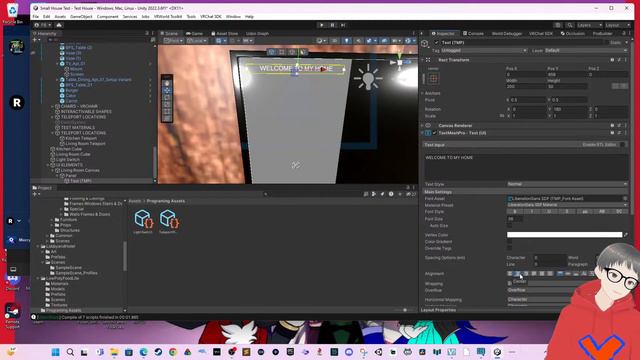Select top vertical alignment

click(x=560, y=273)
